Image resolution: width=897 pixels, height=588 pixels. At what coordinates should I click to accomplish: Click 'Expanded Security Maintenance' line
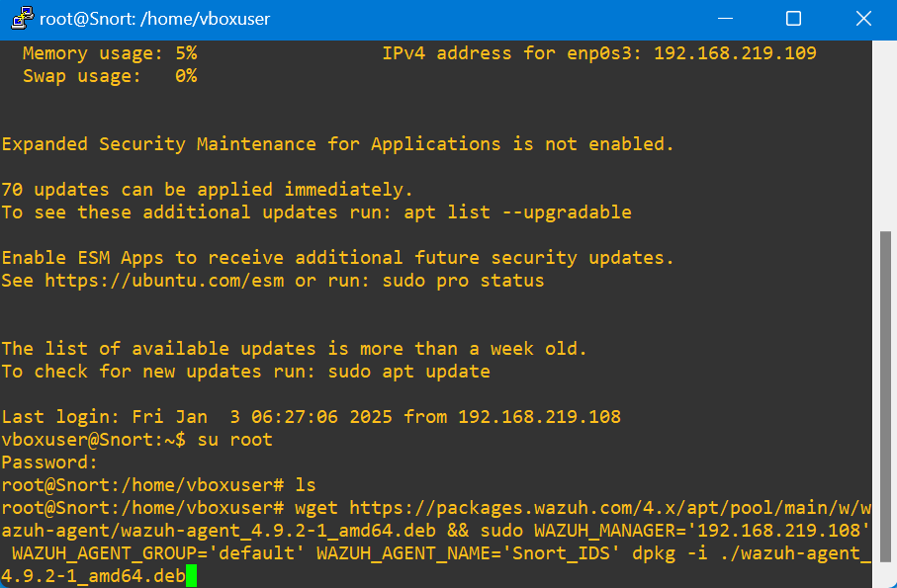coord(337,144)
